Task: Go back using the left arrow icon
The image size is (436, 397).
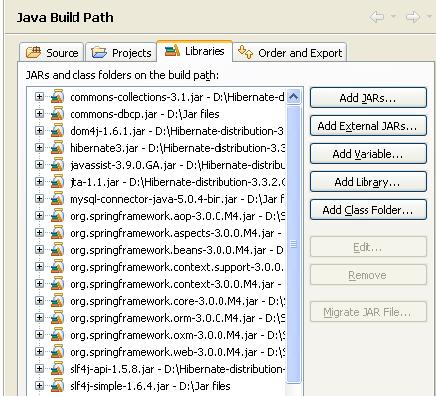Action: [x=377, y=17]
